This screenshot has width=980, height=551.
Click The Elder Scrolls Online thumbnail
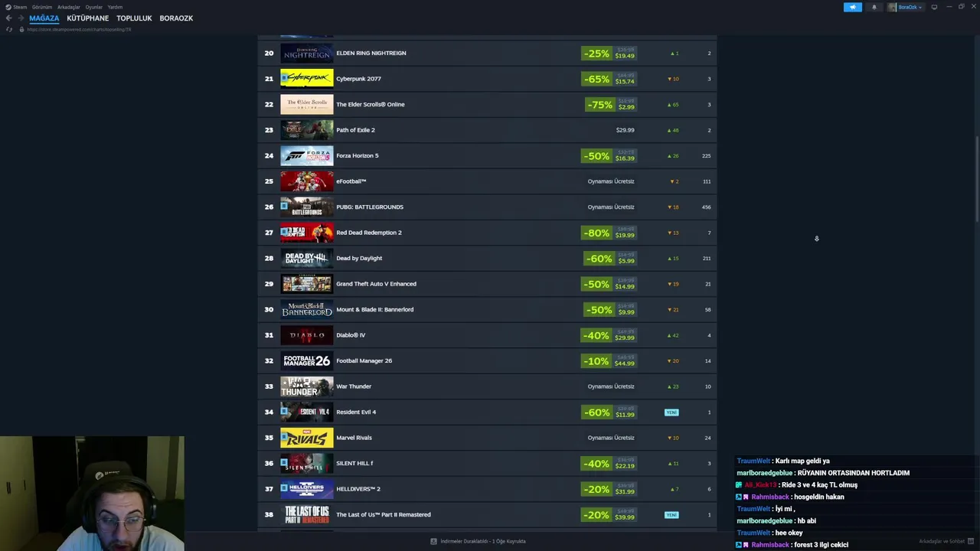point(307,104)
